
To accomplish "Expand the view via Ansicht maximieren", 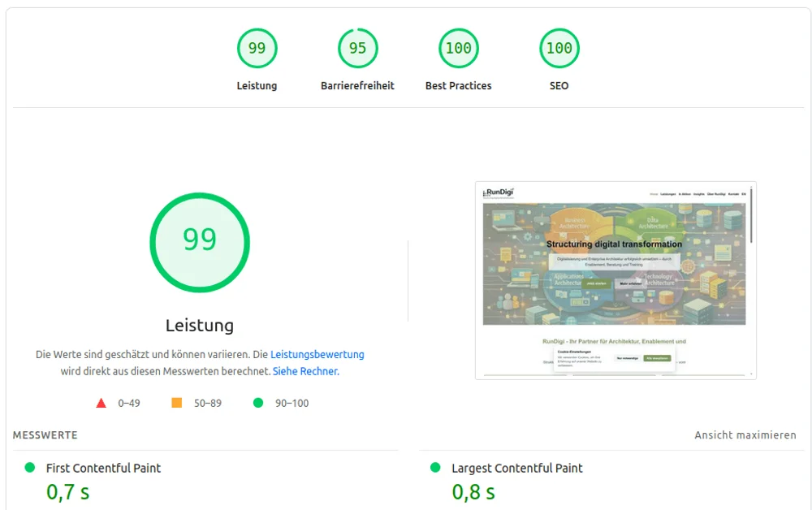I will pos(746,434).
